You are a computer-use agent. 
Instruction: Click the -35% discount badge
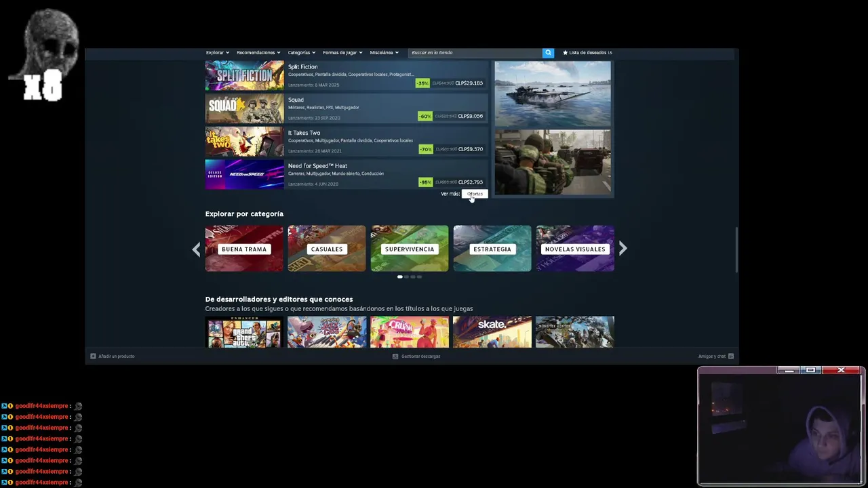click(423, 83)
